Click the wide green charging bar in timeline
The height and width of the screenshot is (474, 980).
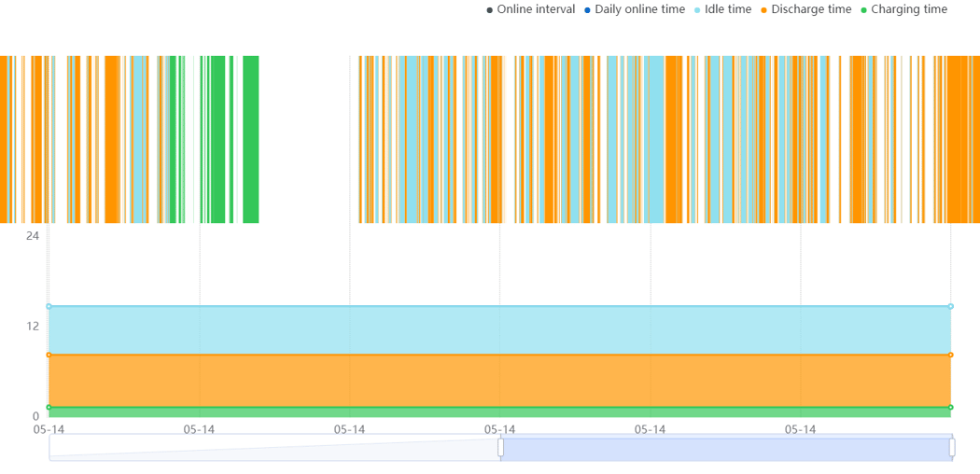point(251,139)
